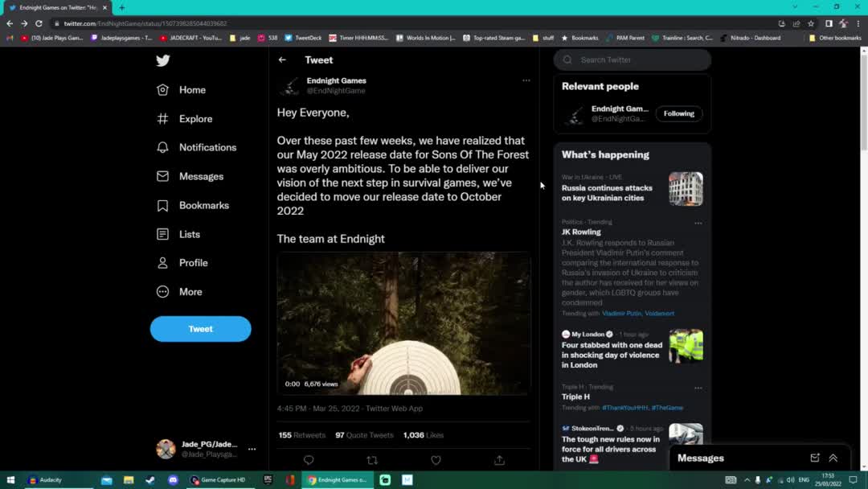868x489 pixels.
Task: Play the target video in tweet
Action: pos(403,323)
